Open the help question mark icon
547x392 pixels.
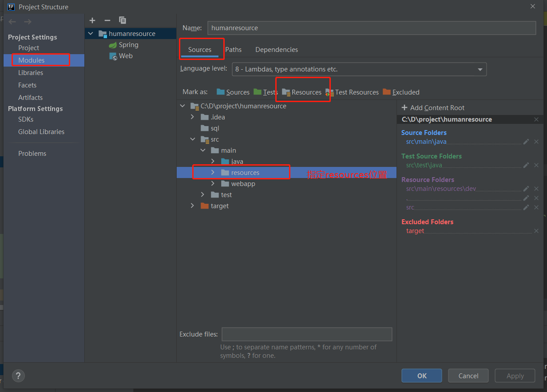18,376
